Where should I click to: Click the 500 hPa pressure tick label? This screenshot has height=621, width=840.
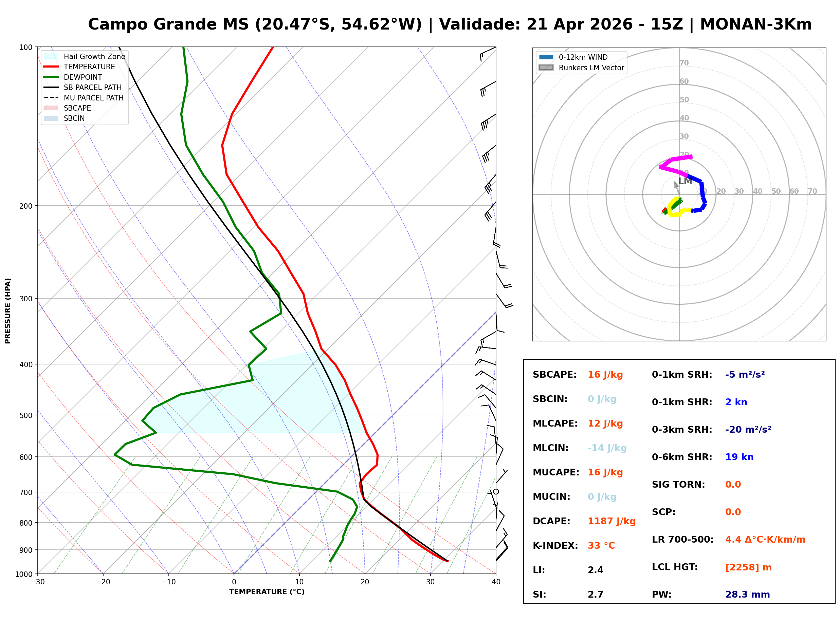(x=26, y=415)
